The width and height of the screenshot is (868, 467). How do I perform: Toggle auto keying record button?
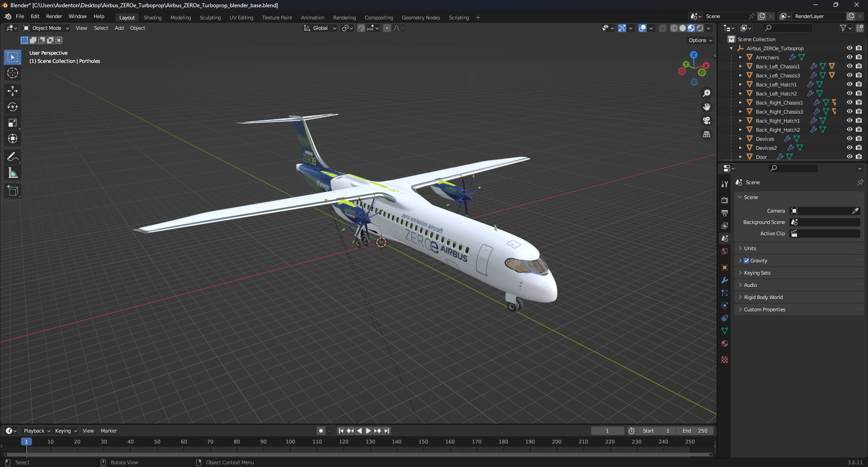point(321,431)
